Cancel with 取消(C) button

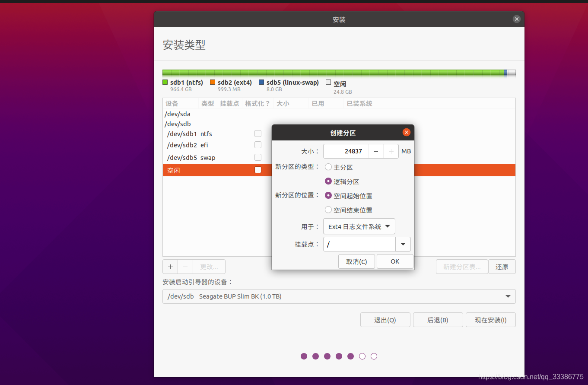[356, 261]
